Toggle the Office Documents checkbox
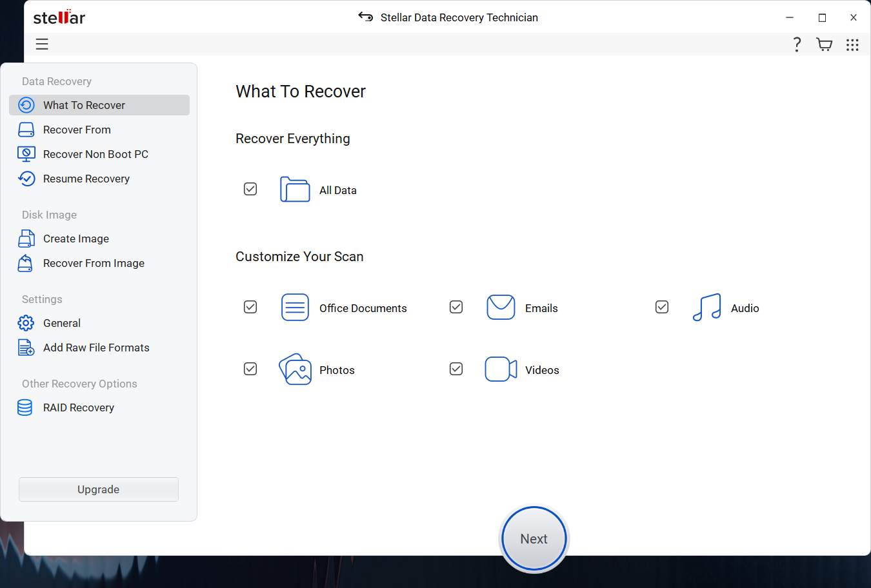This screenshot has height=588, width=871. point(250,307)
